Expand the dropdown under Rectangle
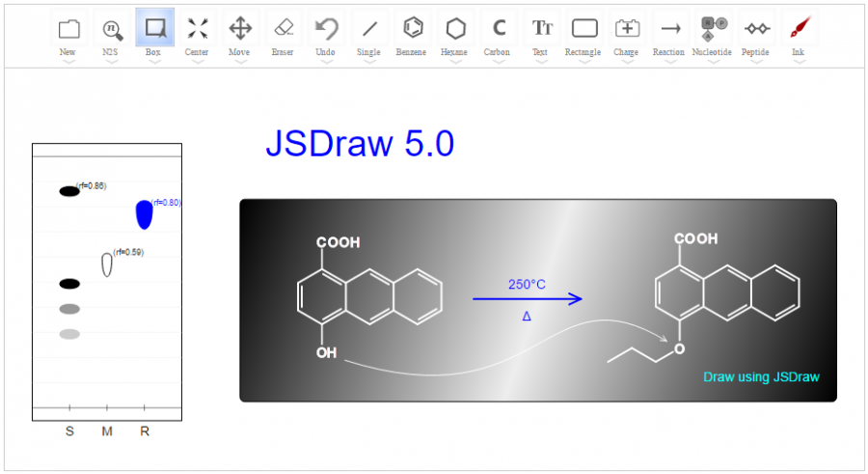Image resolution: width=868 pixels, height=474 pixels. pos(584,62)
